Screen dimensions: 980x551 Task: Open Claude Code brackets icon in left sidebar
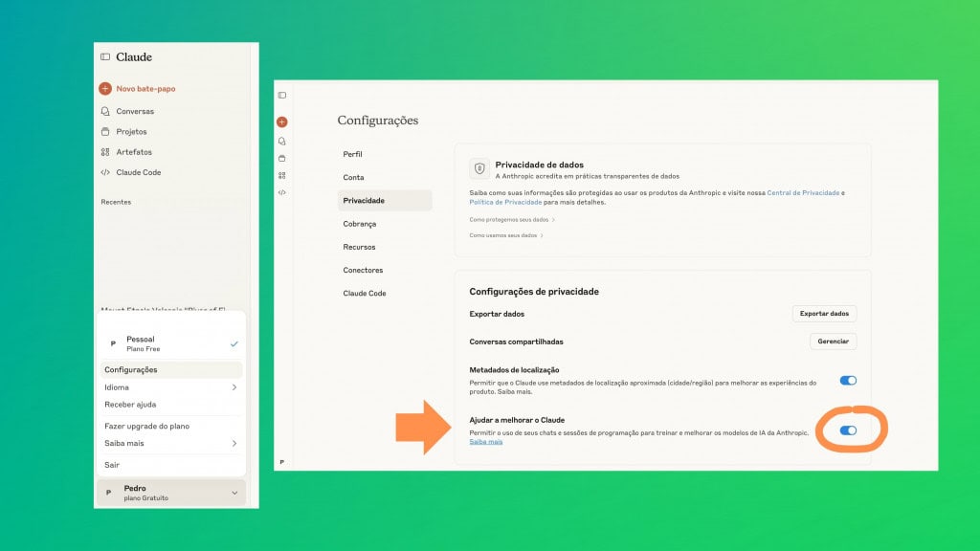(x=105, y=172)
